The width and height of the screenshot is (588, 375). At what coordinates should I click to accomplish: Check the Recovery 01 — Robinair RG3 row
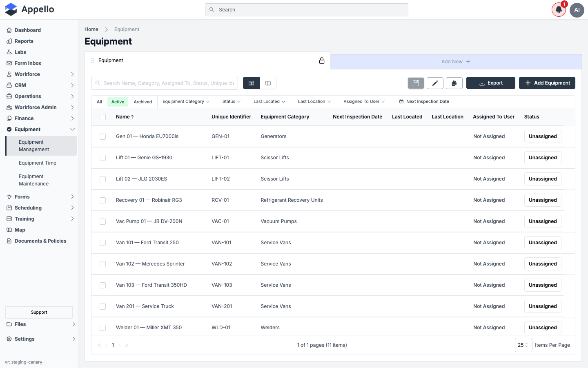tap(103, 200)
